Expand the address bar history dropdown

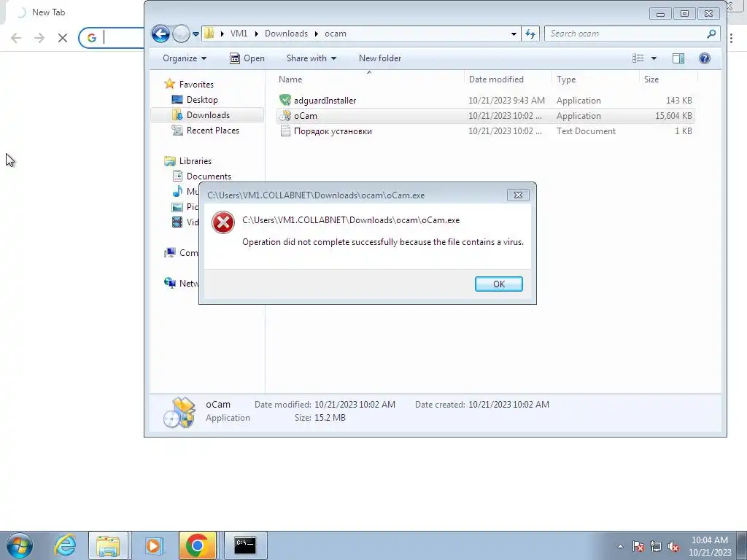pyautogui.click(x=514, y=34)
